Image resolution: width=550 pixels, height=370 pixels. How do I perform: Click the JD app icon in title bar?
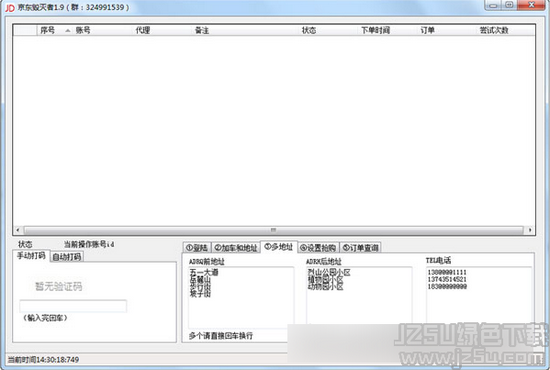coord(10,7)
